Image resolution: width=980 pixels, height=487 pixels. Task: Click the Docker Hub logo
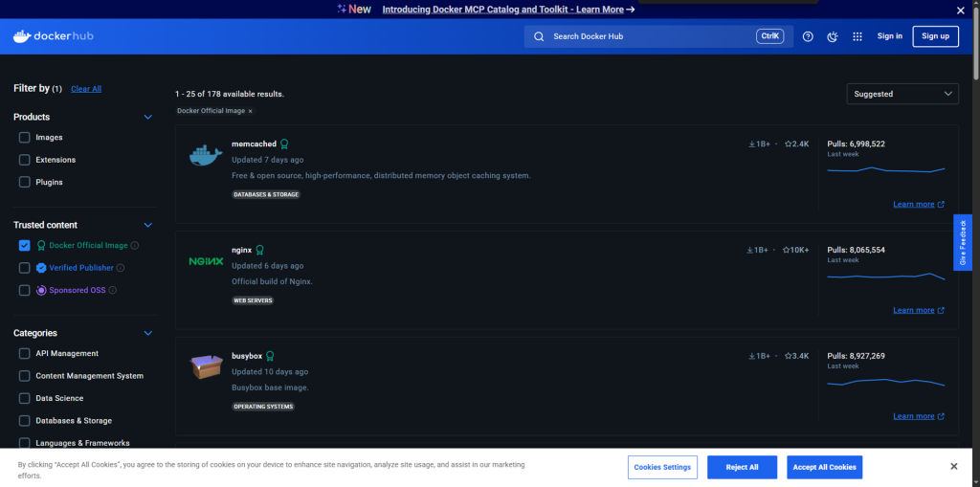(x=54, y=36)
